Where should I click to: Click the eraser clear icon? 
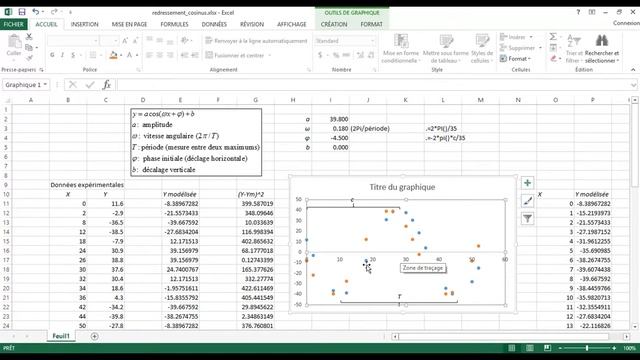tap(553, 59)
